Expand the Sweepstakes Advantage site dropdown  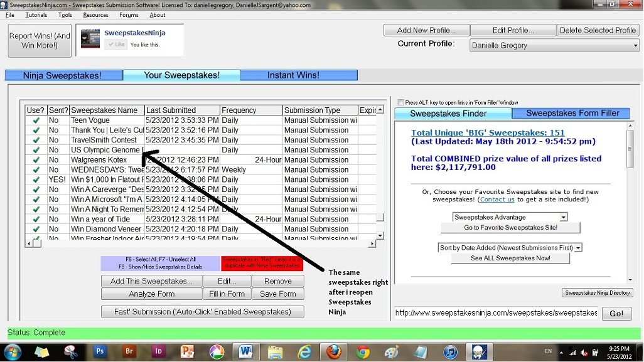pos(564,217)
